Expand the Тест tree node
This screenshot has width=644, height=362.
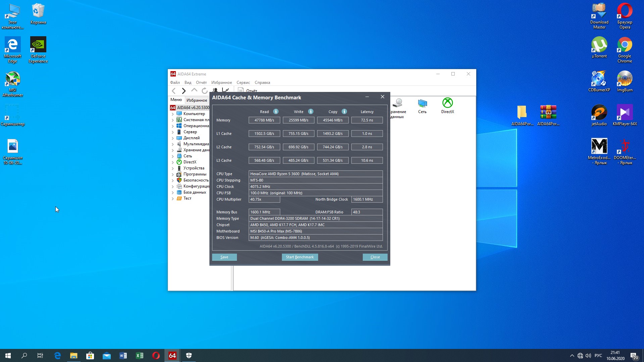click(173, 199)
